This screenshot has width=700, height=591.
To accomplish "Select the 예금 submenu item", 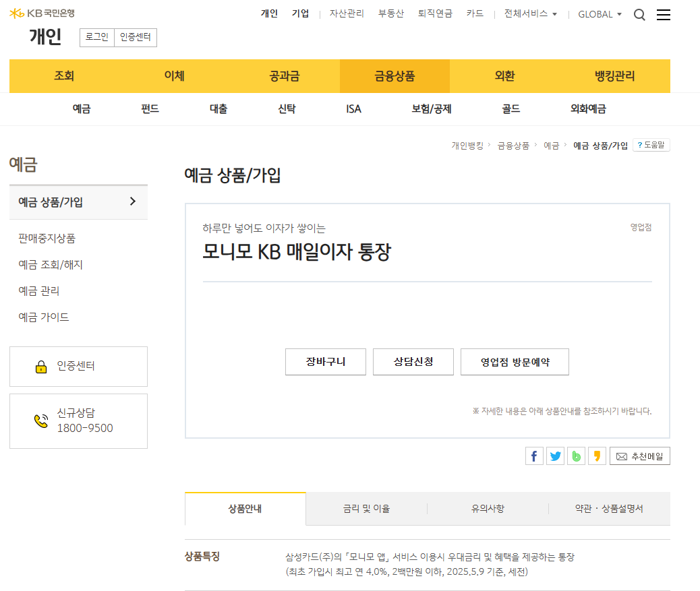I will click(82, 109).
